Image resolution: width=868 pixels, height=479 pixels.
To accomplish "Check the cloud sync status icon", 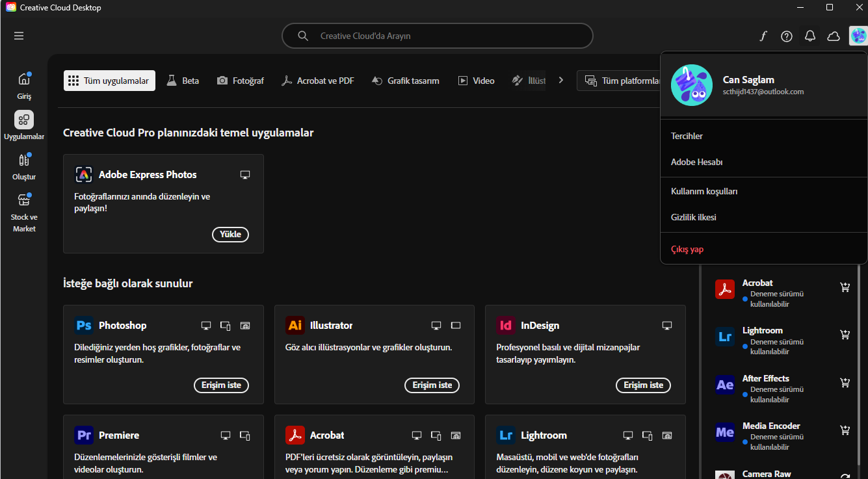I will [x=834, y=36].
